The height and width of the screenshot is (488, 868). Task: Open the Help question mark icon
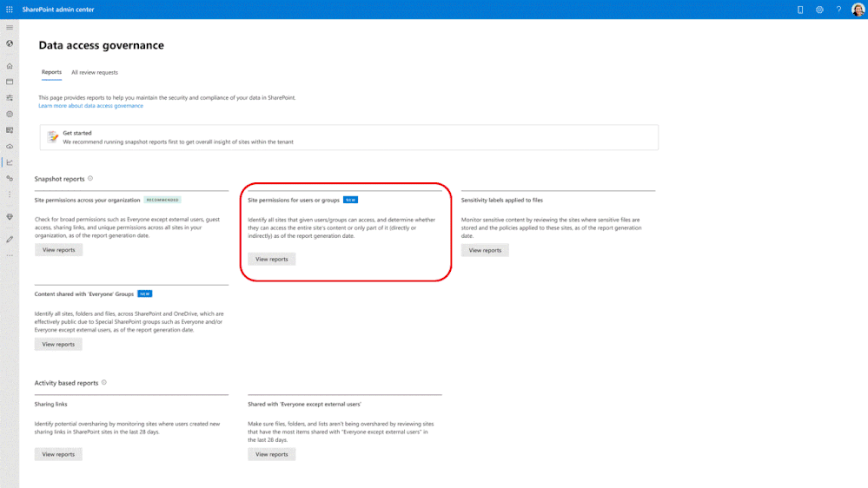pos(838,10)
